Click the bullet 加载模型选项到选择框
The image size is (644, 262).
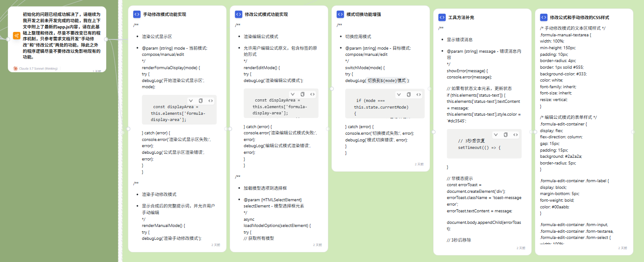click(266, 188)
